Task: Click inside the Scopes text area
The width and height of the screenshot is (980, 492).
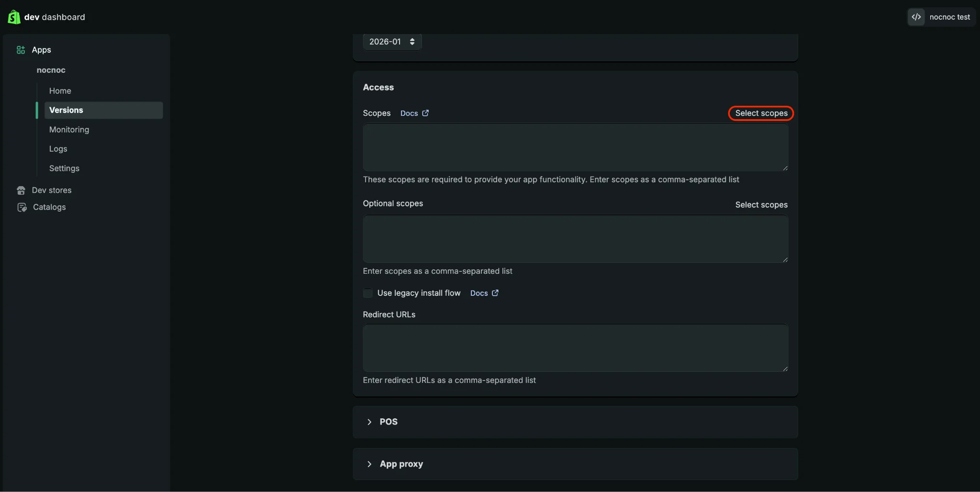Action: pos(576,147)
